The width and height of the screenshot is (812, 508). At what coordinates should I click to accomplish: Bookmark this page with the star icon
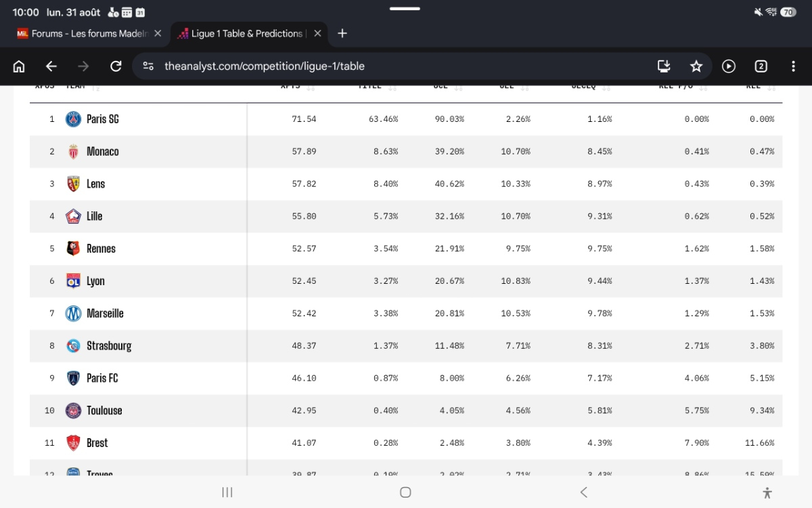coord(696,66)
